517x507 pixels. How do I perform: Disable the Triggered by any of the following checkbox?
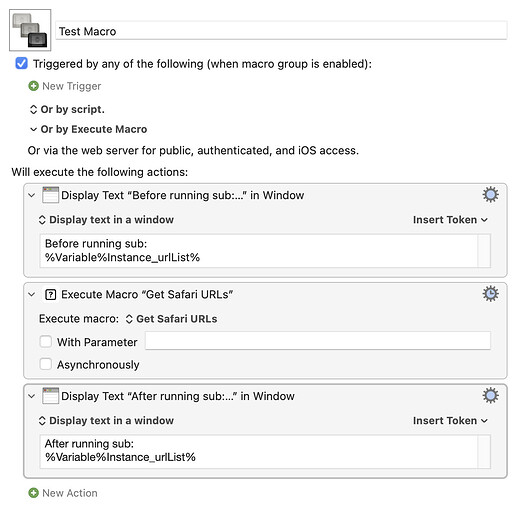(x=22, y=63)
